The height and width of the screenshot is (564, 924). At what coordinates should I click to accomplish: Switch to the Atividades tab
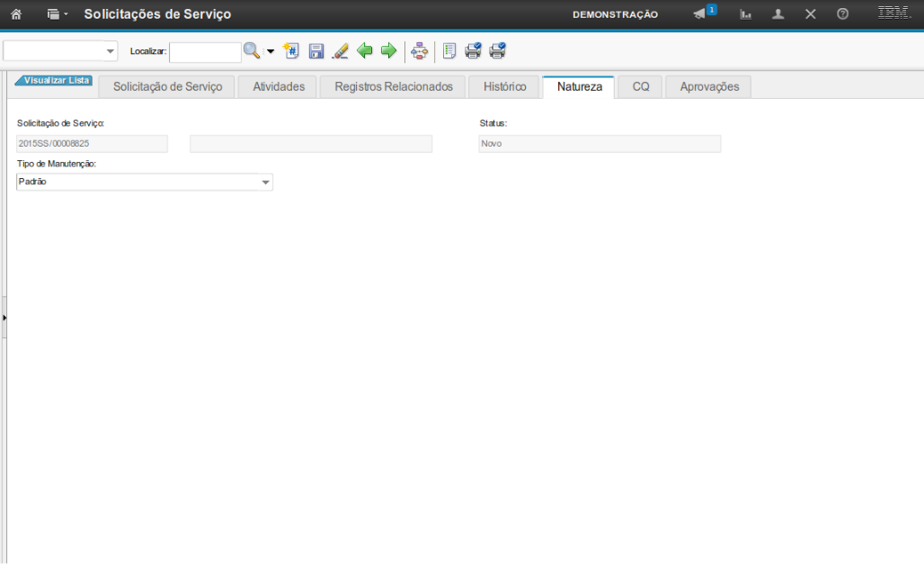pos(279,87)
